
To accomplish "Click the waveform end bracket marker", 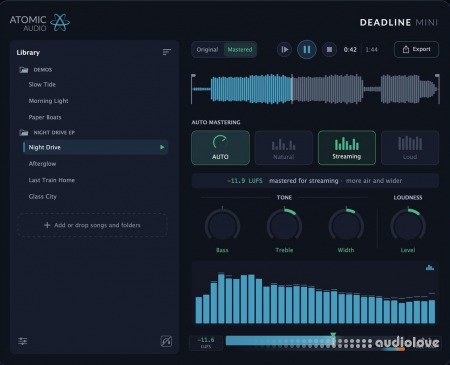I will (438, 89).
